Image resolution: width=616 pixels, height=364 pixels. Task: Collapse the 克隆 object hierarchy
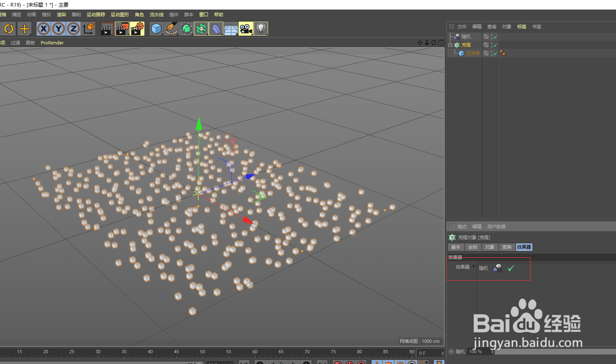point(450,45)
